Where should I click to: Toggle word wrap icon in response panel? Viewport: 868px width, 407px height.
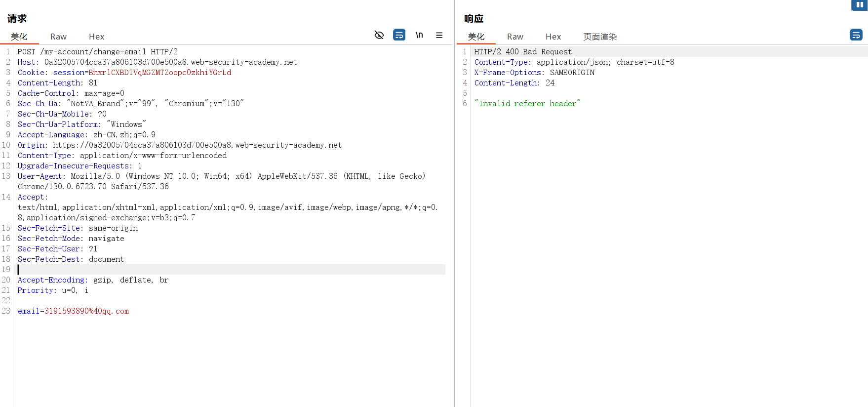pyautogui.click(x=856, y=35)
